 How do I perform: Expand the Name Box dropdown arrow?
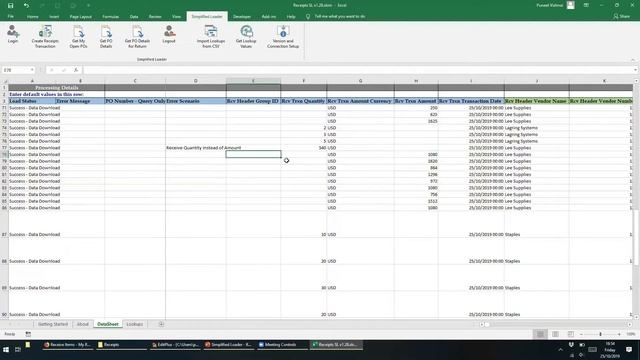click(32, 70)
